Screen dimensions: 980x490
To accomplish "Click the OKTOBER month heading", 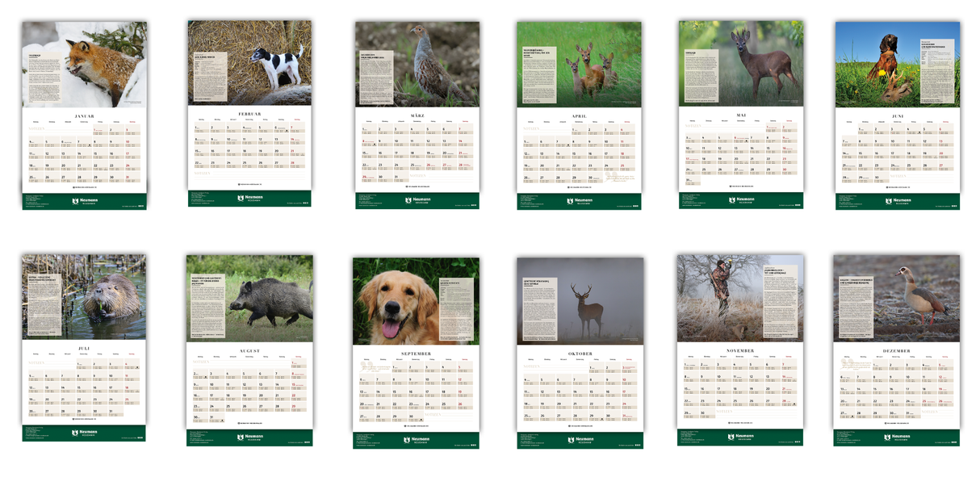I will pyautogui.click(x=580, y=353).
